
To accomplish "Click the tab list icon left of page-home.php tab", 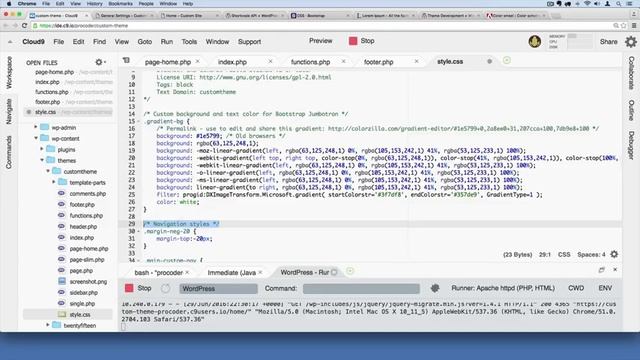I will point(126,60).
